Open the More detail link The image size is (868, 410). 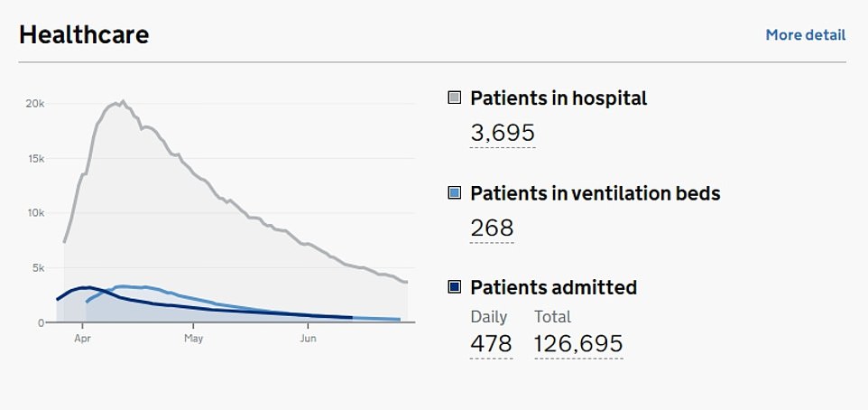pyautogui.click(x=805, y=35)
